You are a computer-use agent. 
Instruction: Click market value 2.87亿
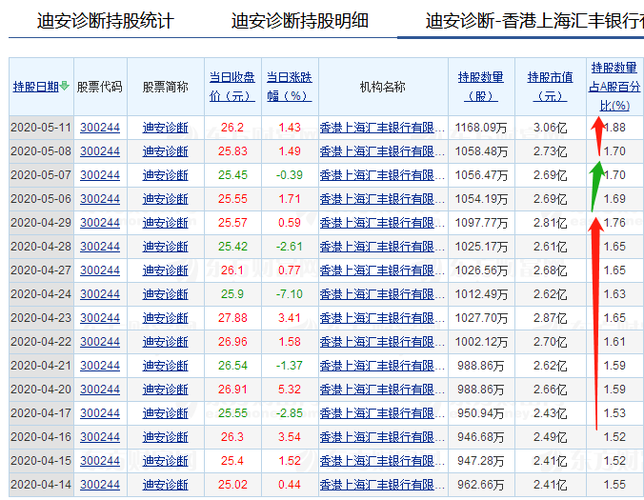550,318
